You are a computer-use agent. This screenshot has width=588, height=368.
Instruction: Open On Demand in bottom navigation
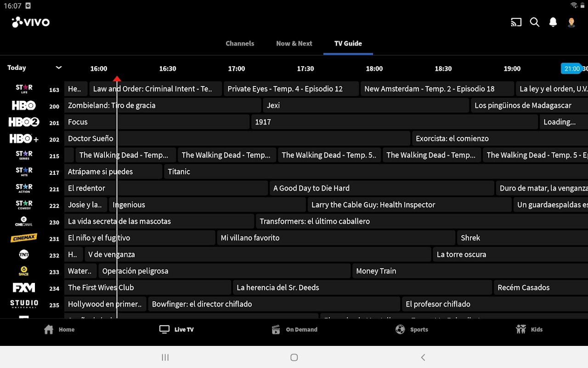[294, 329]
